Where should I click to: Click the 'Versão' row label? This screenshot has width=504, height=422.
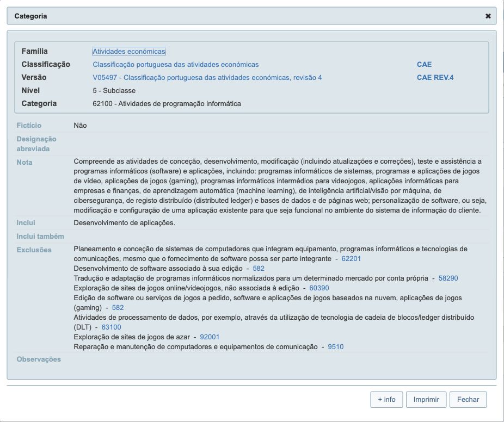(x=34, y=77)
